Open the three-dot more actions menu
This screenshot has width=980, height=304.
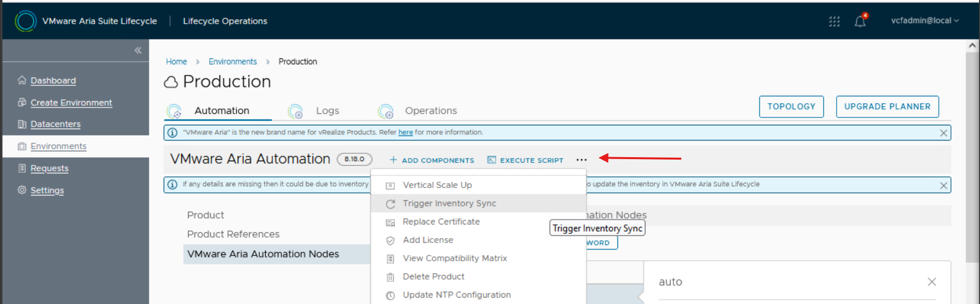click(582, 160)
